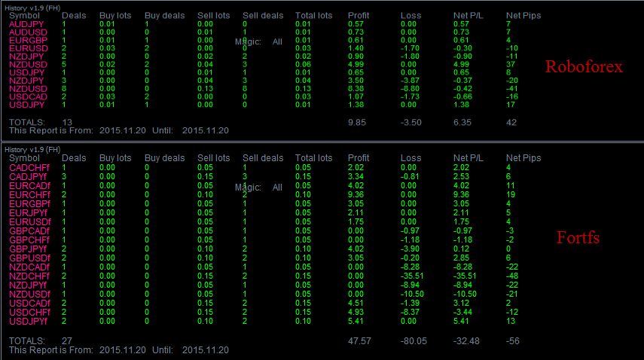This screenshot has width=644, height=360.
Task: Click the EURCADf symbol
Action: point(29,185)
